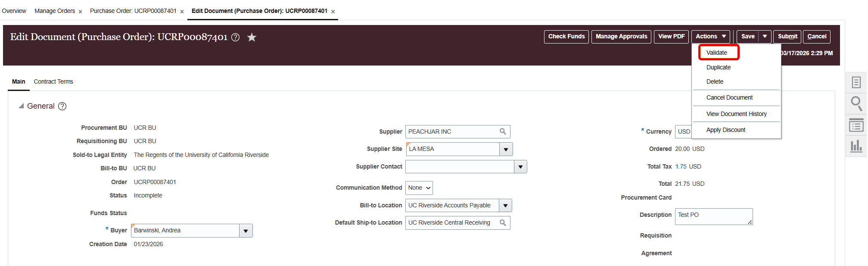Open the Default Ship-to Location search icon
Screen dimensions: 868x266
tap(503, 222)
